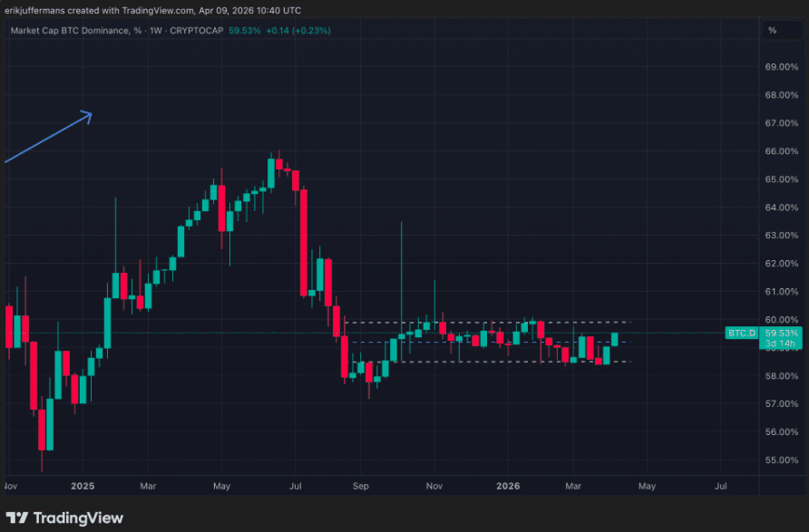This screenshot has height=532, width=809.
Task: Select the lowest red candle of December 2024
Action: tap(42, 430)
